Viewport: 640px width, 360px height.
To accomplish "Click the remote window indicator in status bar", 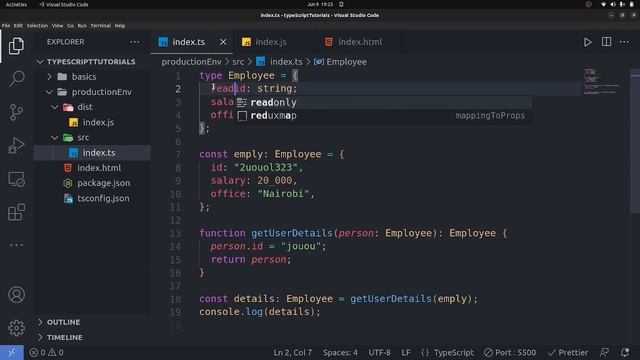I will [x=12, y=352].
